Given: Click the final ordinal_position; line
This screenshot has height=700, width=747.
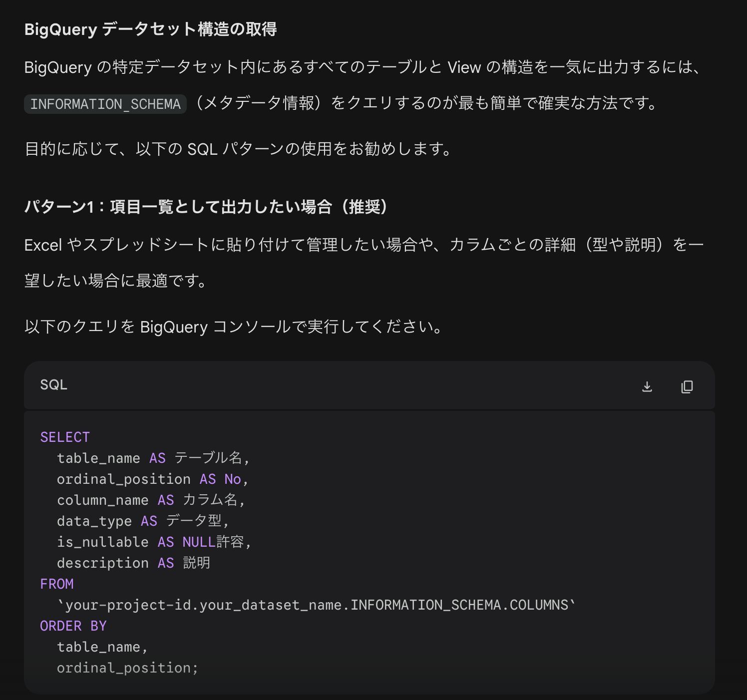Looking at the screenshot, I should tap(127, 668).
